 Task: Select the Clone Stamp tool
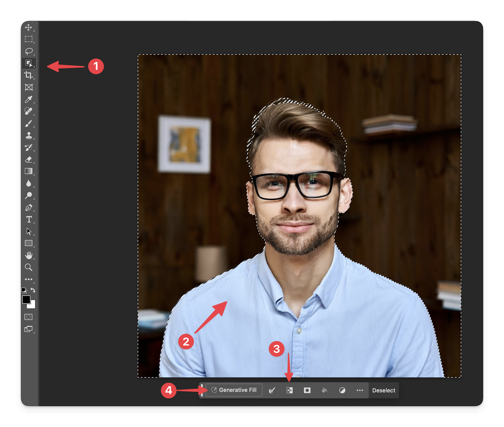(29, 135)
